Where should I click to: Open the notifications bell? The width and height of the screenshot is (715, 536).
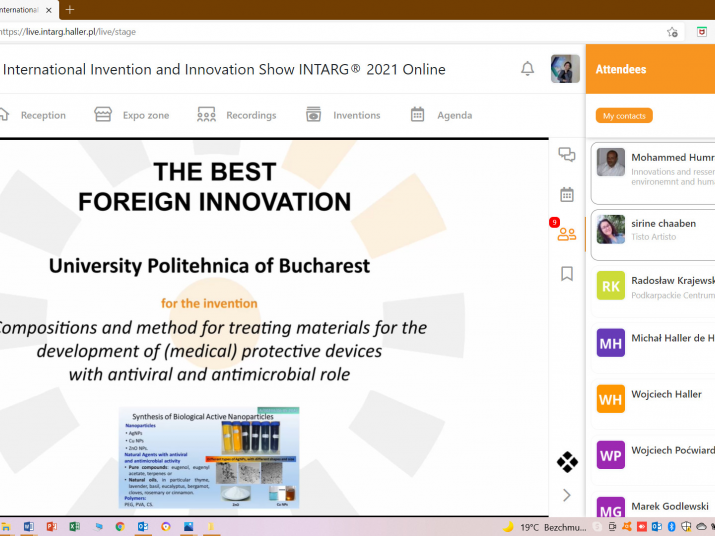tap(527, 69)
